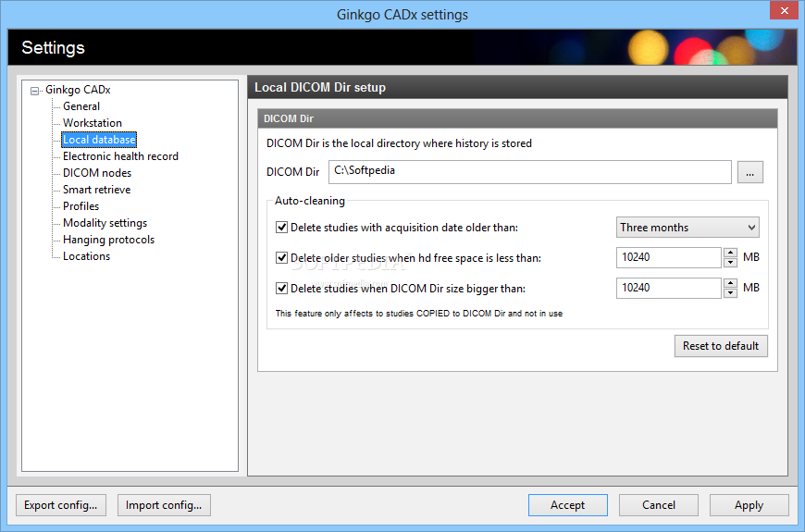Open the Workstation settings page
805x532 pixels.
[x=93, y=123]
